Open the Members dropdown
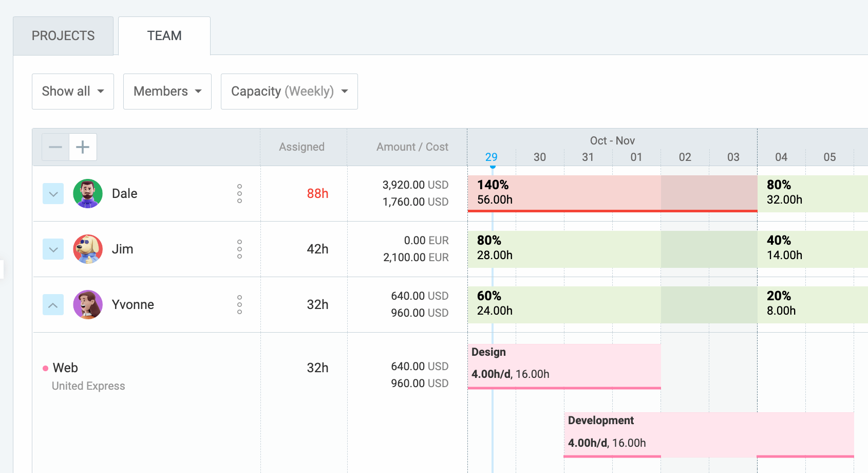The image size is (868, 473). click(167, 92)
